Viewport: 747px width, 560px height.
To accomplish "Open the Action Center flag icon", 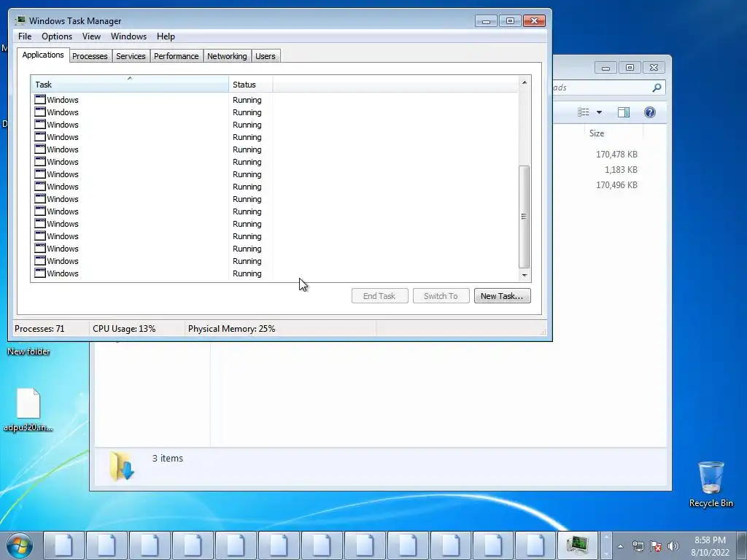I will [656, 546].
